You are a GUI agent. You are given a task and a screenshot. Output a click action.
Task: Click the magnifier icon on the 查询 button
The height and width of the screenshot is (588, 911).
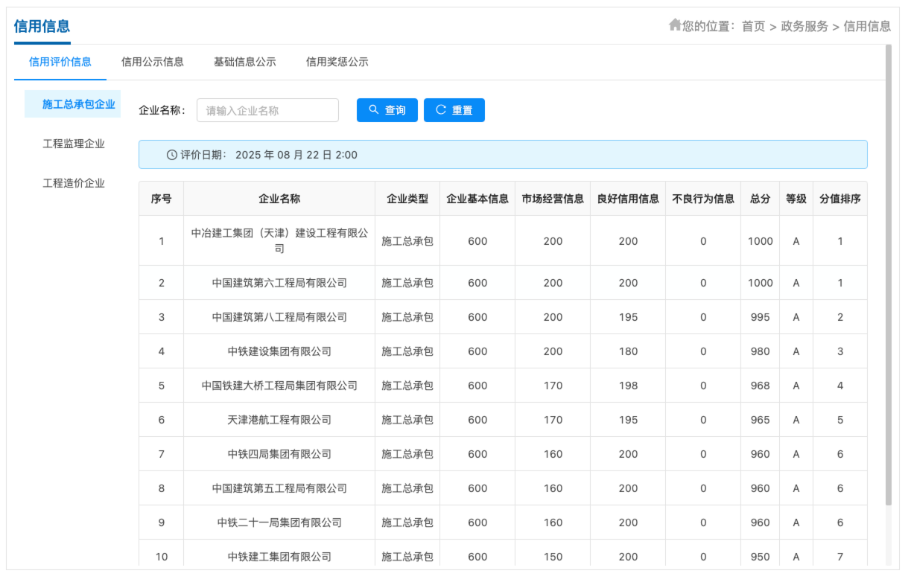pos(374,109)
